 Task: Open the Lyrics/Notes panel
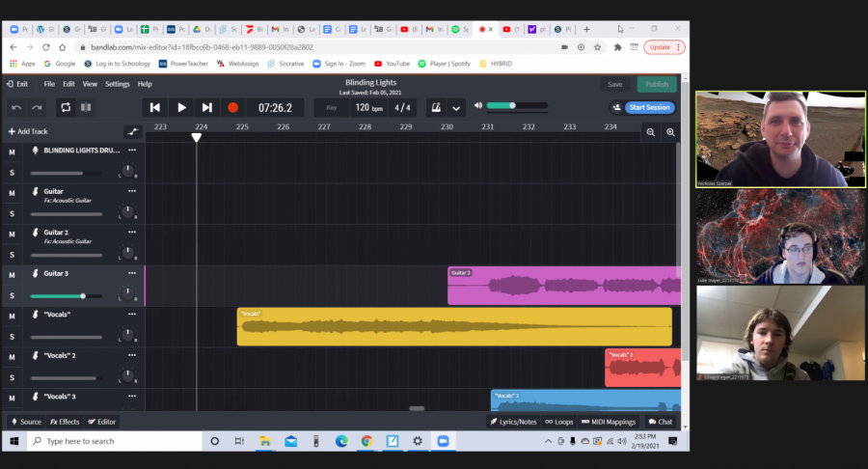(x=513, y=422)
